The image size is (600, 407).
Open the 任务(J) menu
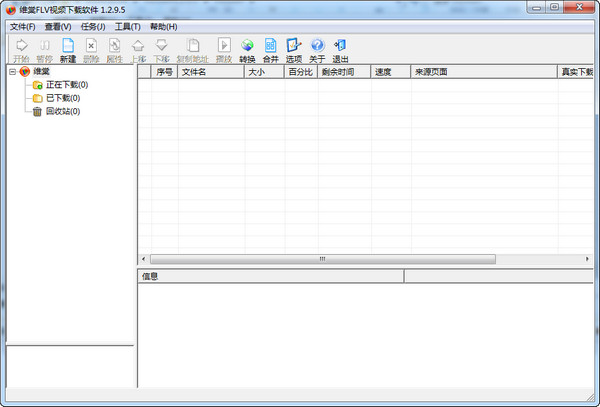[93, 27]
